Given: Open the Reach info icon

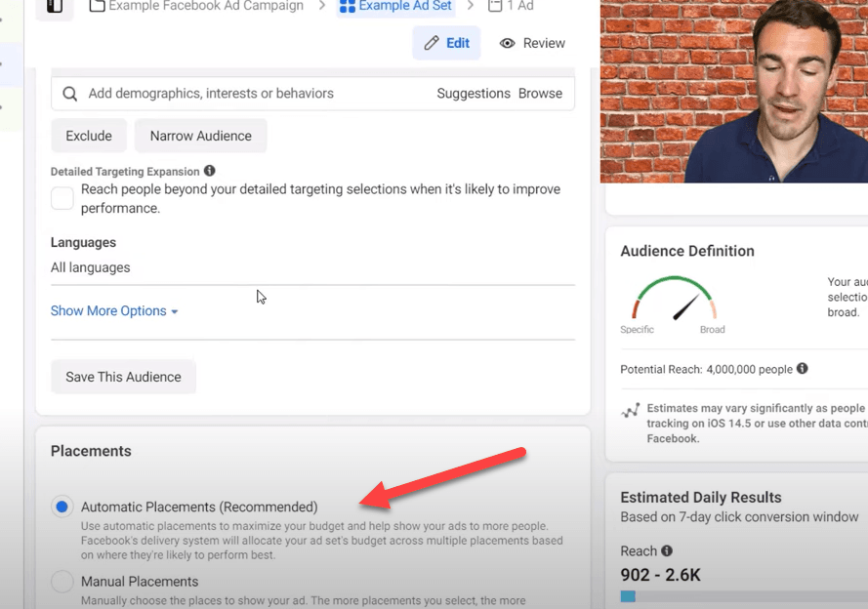Looking at the screenshot, I should click(x=667, y=550).
